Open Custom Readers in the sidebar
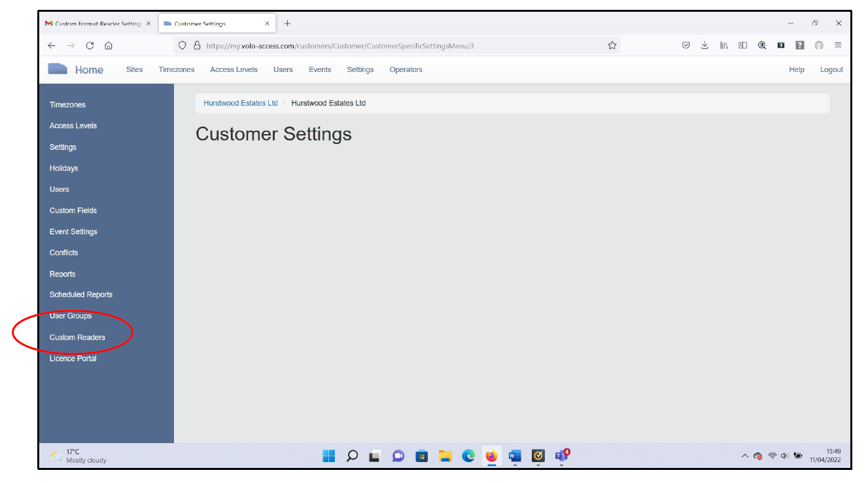The width and height of the screenshot is (868, 483). (x=77, y=337)
